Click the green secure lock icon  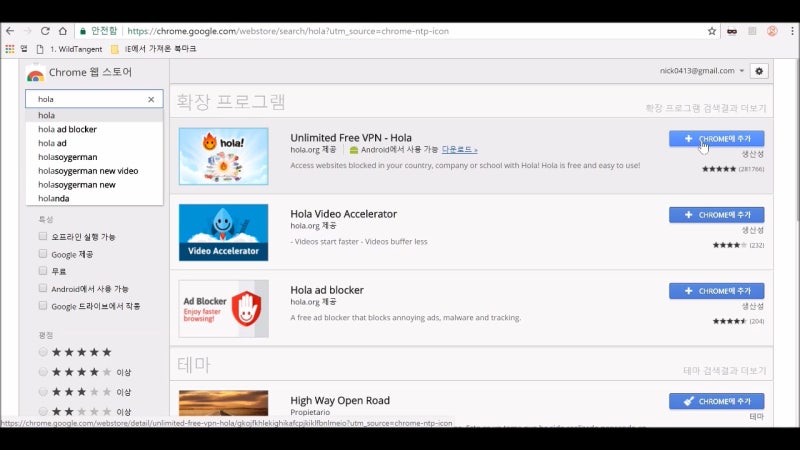tap(83, 31)
